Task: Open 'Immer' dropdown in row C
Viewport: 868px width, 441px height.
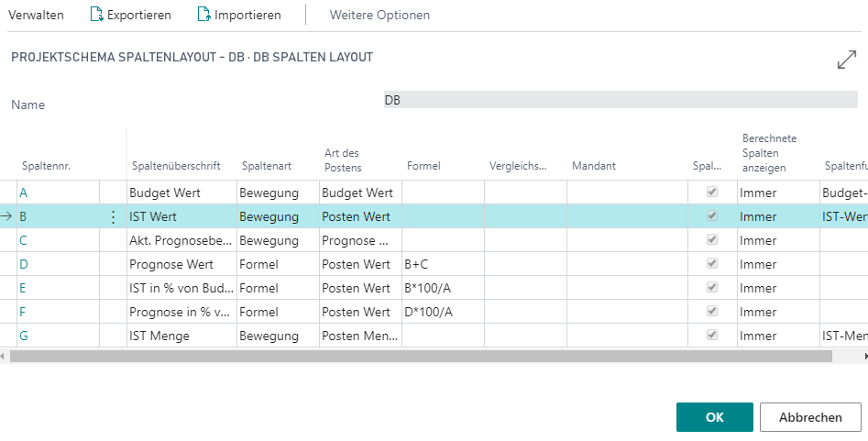Action: pos(778,240)
